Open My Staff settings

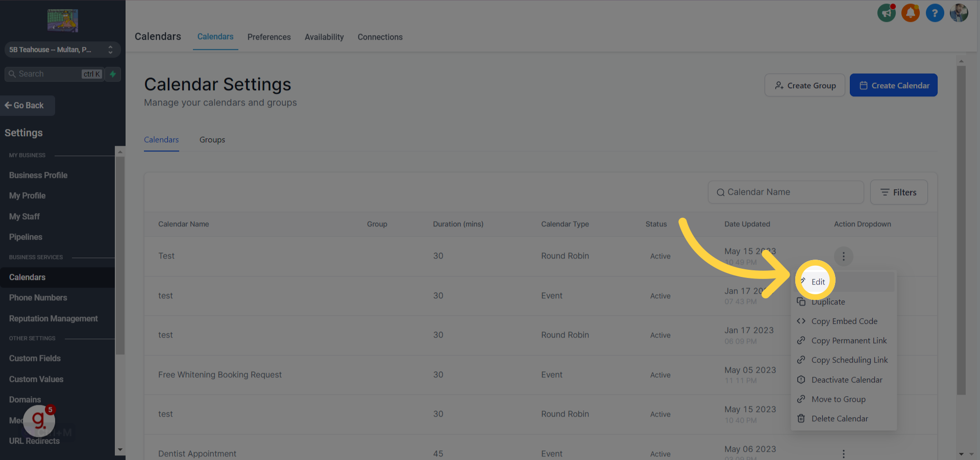coord(24,217)
